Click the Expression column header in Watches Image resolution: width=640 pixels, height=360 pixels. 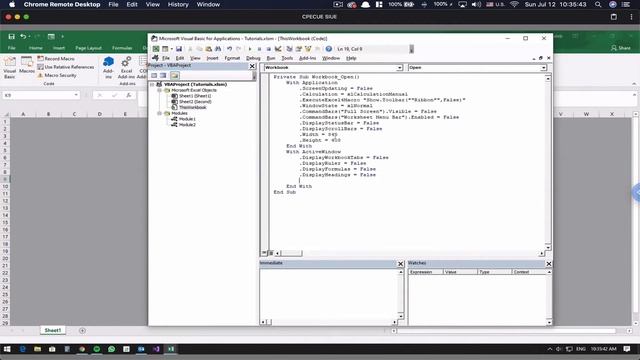pyautogui.click(x=426, y=272)
